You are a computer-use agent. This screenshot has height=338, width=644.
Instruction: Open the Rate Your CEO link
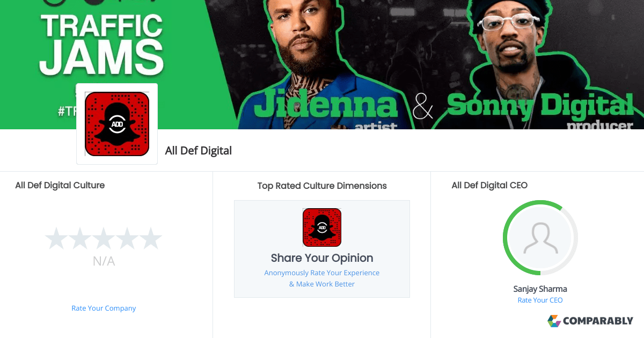[x=540, y=300]
